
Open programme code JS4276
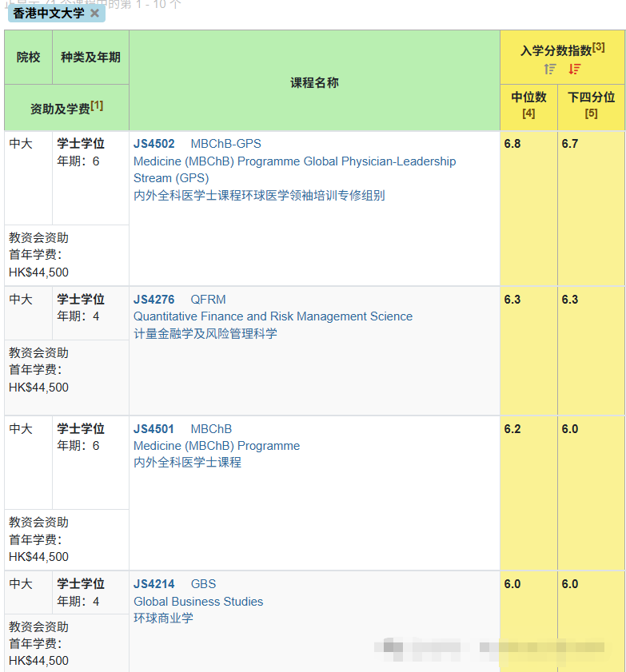tap(154, 299)
